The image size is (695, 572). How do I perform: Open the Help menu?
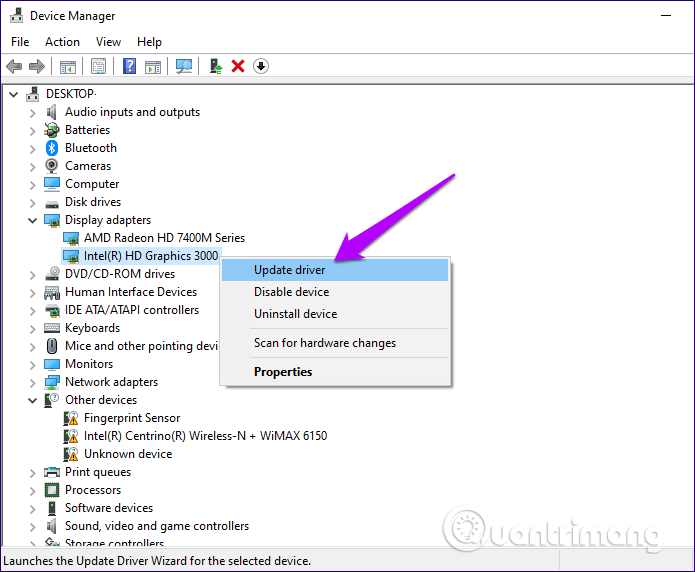(x=149, y=42)
